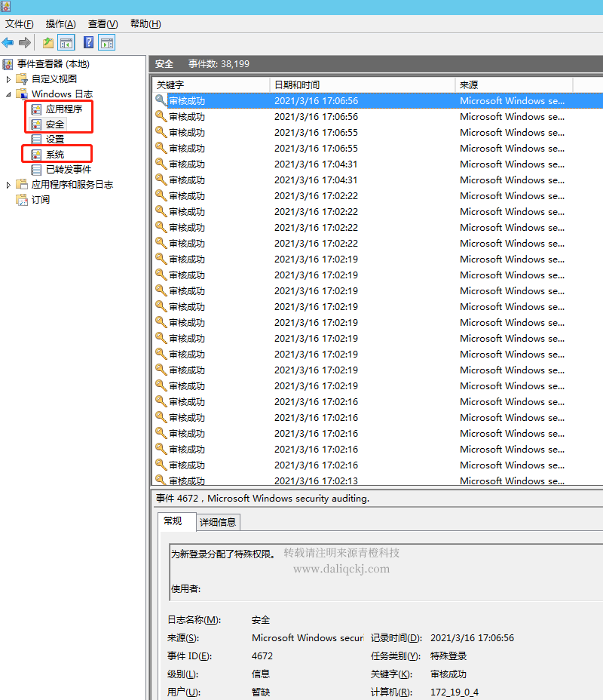
Task: Open the 操作(A) menu
Action: tap(60, 24)
